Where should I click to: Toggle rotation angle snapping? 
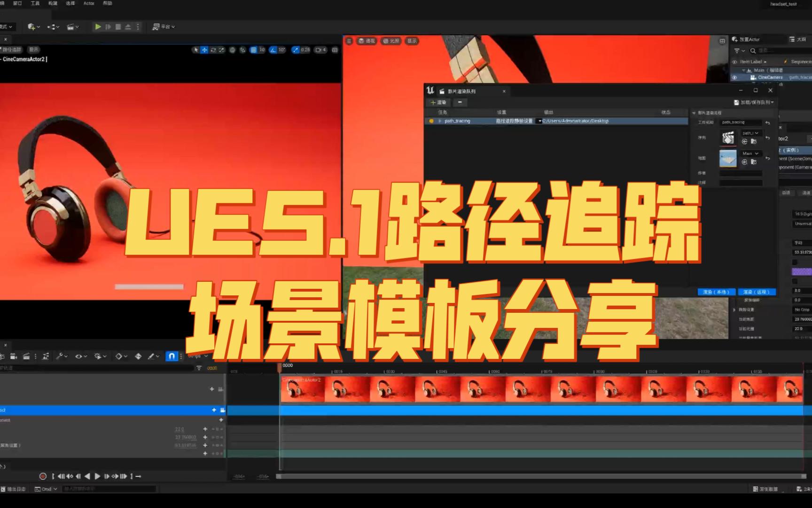[x=273, y=50]
